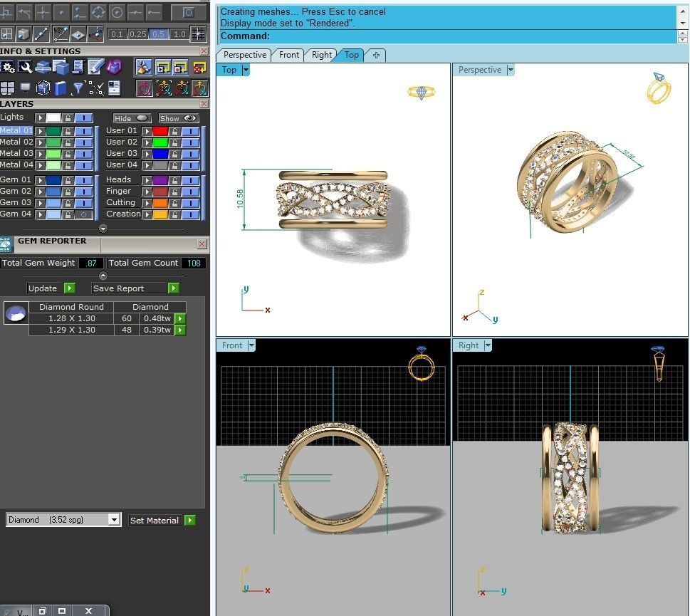
Task: Expand Metal 01 layer arrow
Action: pos(40,131)
